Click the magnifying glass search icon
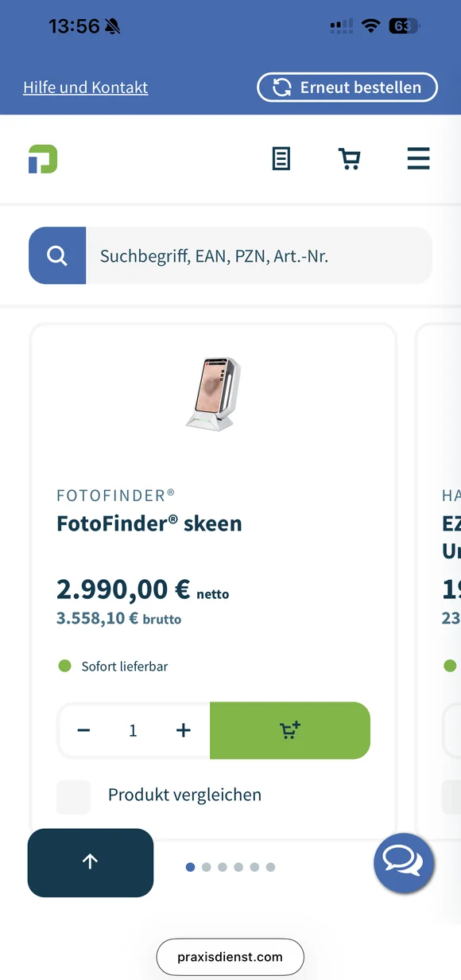Image resolution: width=461 pixels, height=980 pixels. [x=56, y=255]
